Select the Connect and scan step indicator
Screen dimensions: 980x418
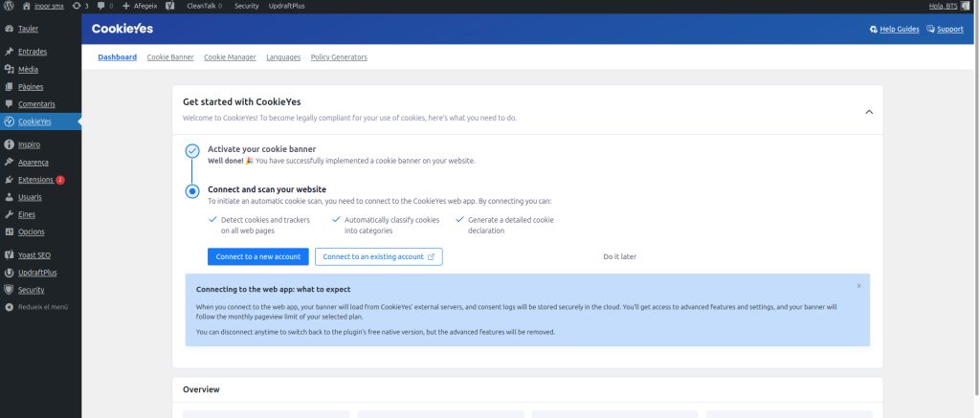(x=192, y=191)
